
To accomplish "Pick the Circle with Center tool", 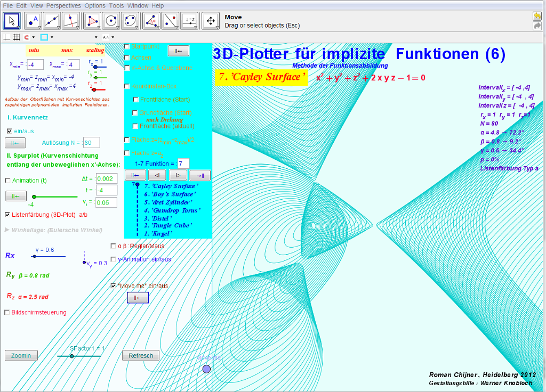I will point(111,21).
